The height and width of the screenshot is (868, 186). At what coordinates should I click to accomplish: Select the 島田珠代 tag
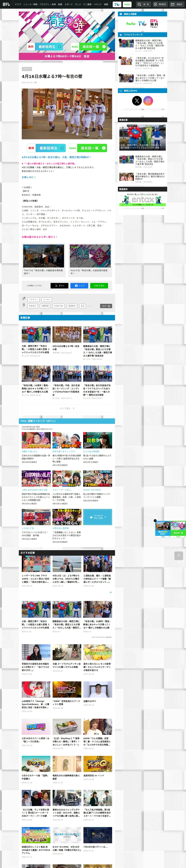tap(72, 306)
